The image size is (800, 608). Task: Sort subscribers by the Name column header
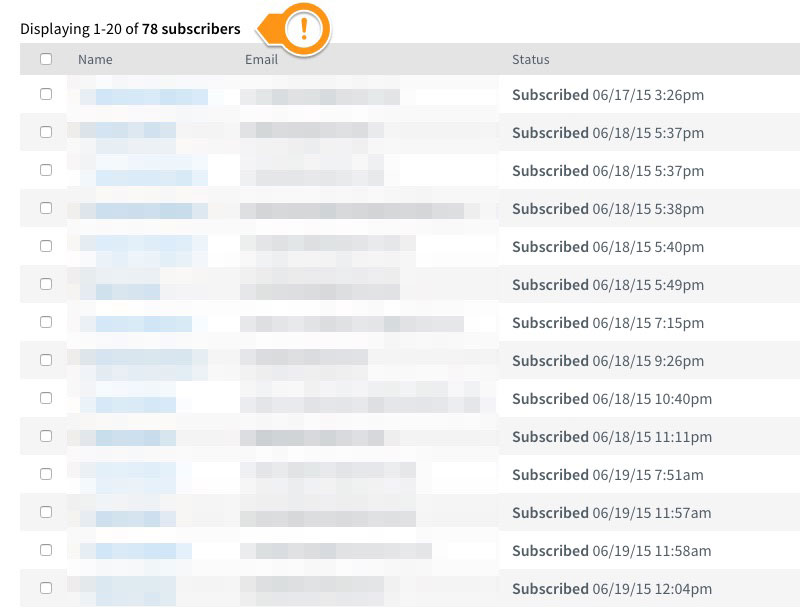click(95, 60)
